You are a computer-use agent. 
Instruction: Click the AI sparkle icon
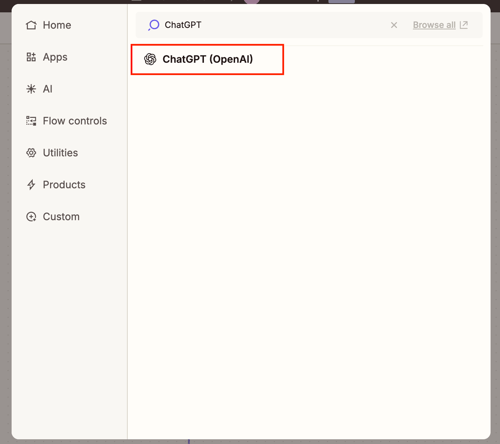(31, 89)
